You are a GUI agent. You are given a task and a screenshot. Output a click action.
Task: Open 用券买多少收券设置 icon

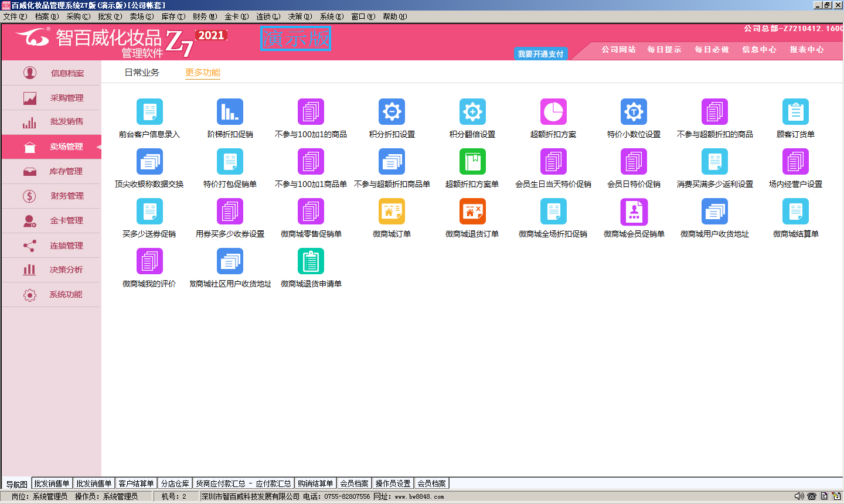[230, 212]
